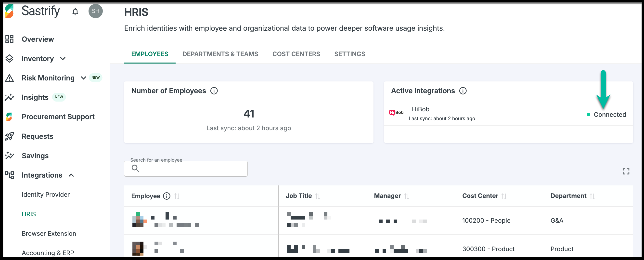Open the Cost Centers tab
The image size is (644, 260).
coord(296,54)
